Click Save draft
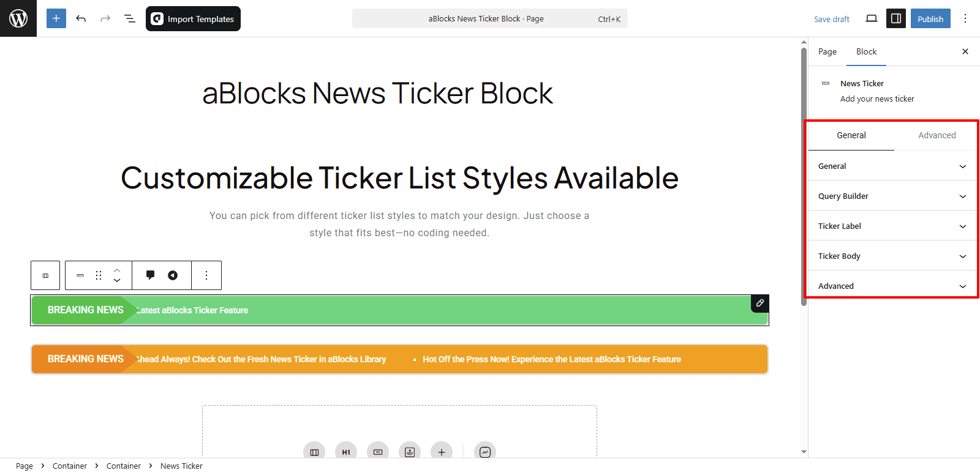The height and width of the screenshot is (473, 980). (831, 19)
